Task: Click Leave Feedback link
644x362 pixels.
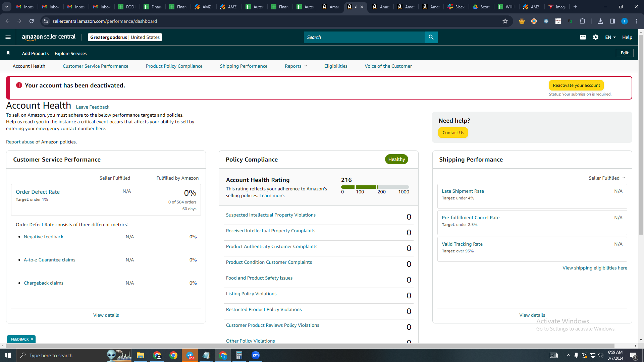Action: pos(93,107)
